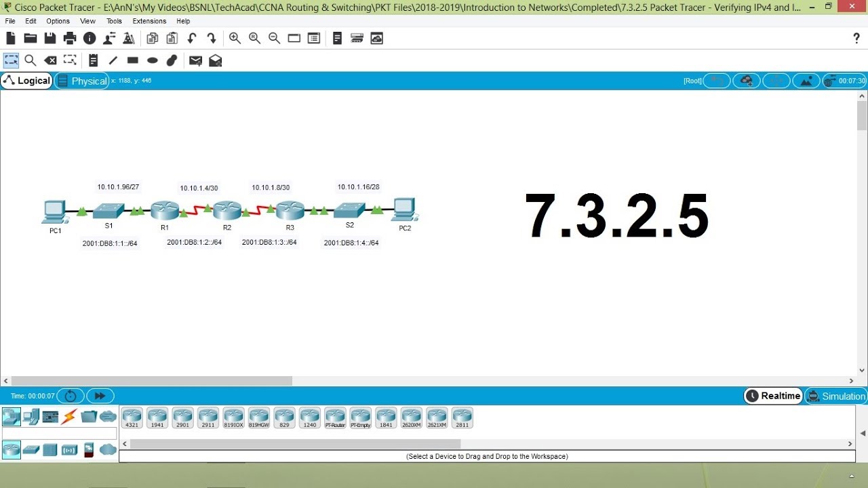The height and width of the screenshot is (488, 868).
Task: Select the Switches subcategory icon
Action: click(31, 449)
